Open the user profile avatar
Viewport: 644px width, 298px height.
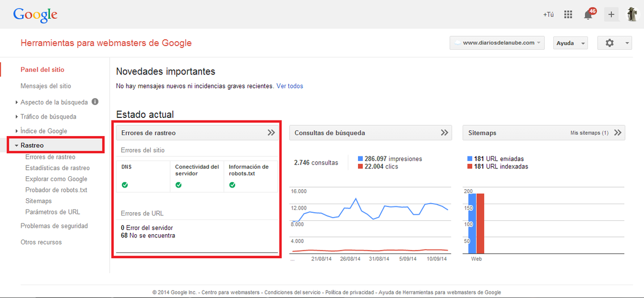click(x=632, y=14)
